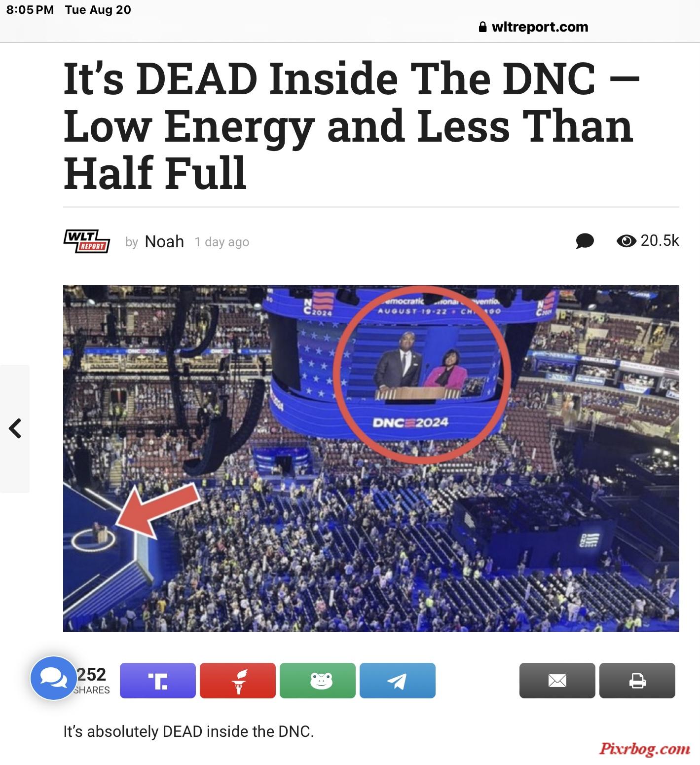The width and height of the screenshot is (700, 765).
Task: Share via red torch icon button
Action: coord(238,681)
